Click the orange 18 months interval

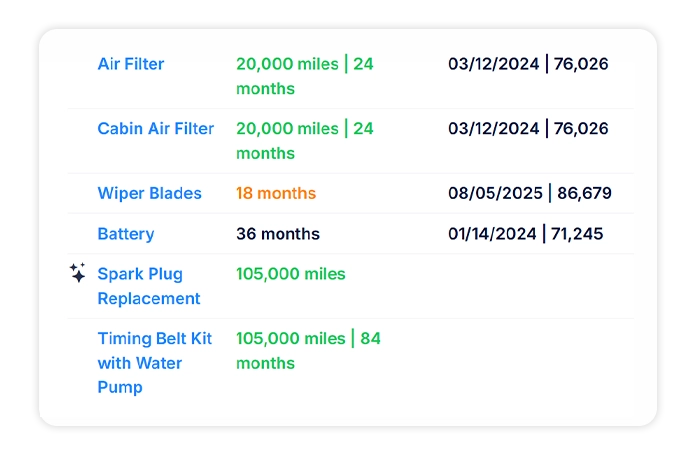[x=276, y=193]
